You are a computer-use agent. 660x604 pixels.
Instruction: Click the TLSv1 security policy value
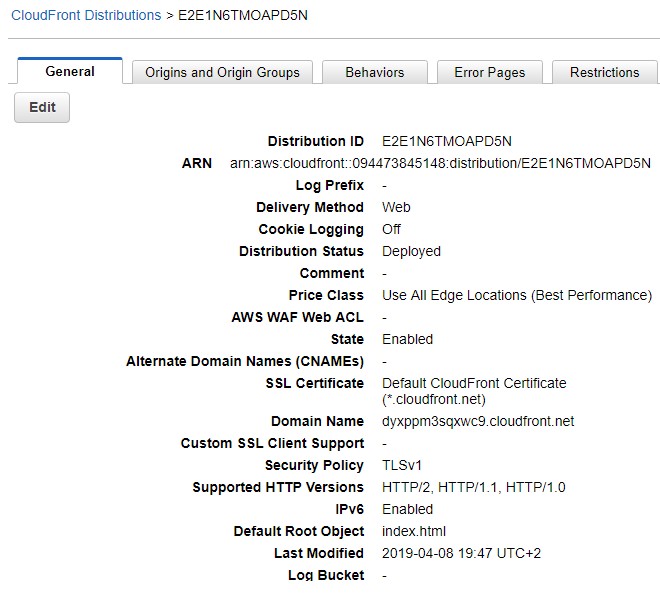pyautogui.click(x=402, y=466)
